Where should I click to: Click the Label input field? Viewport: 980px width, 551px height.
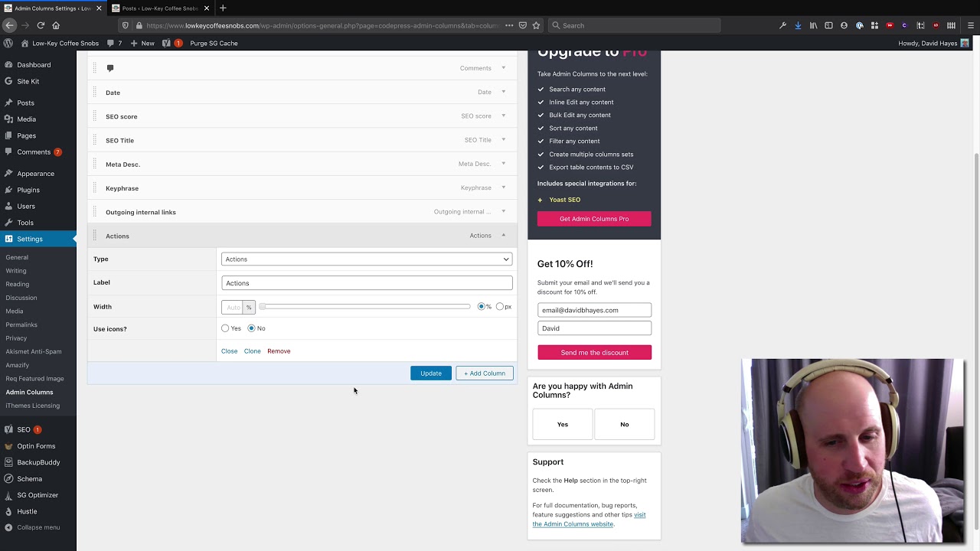[x=367, y=283]
